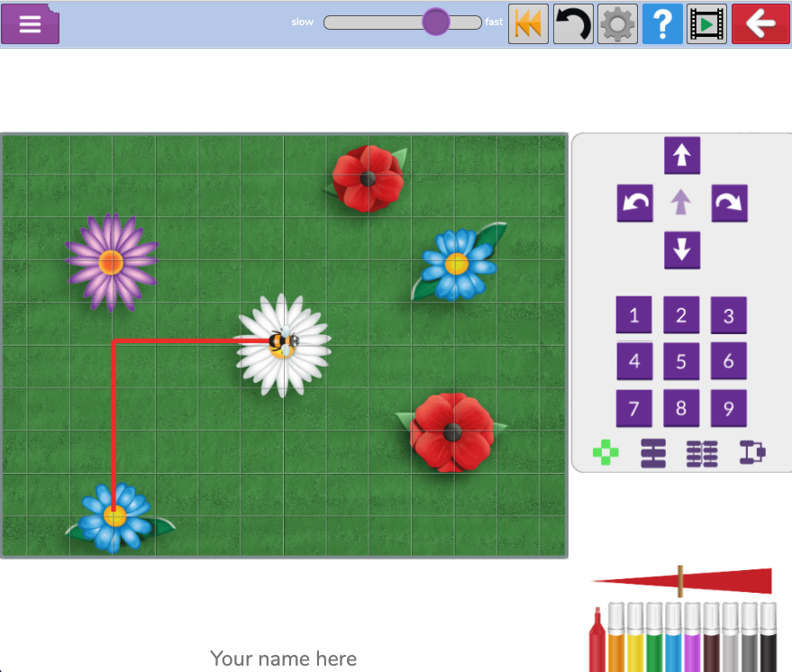Select number 5 on the keypad
Image resolution: width=792 pixels, height=672 pixels.
(x=681, y=361)
